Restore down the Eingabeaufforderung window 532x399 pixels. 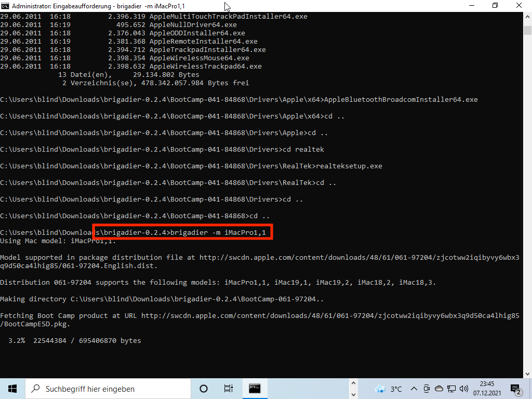point(495,6)
